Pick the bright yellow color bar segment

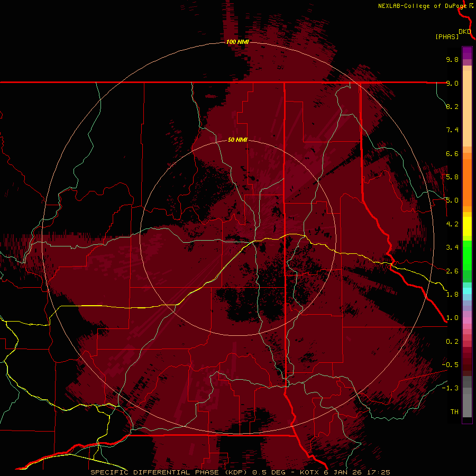click(x=467, y=226)
